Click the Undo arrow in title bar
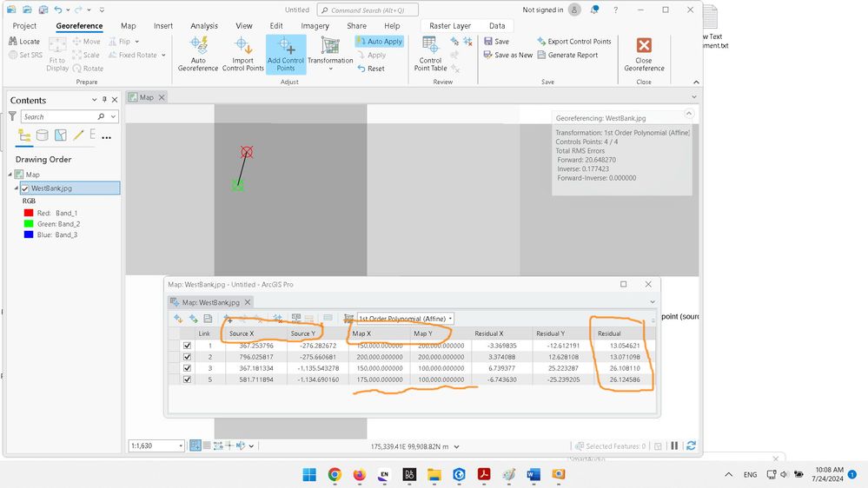This screenshot has height=488, width=868. (x=58, y=10)
